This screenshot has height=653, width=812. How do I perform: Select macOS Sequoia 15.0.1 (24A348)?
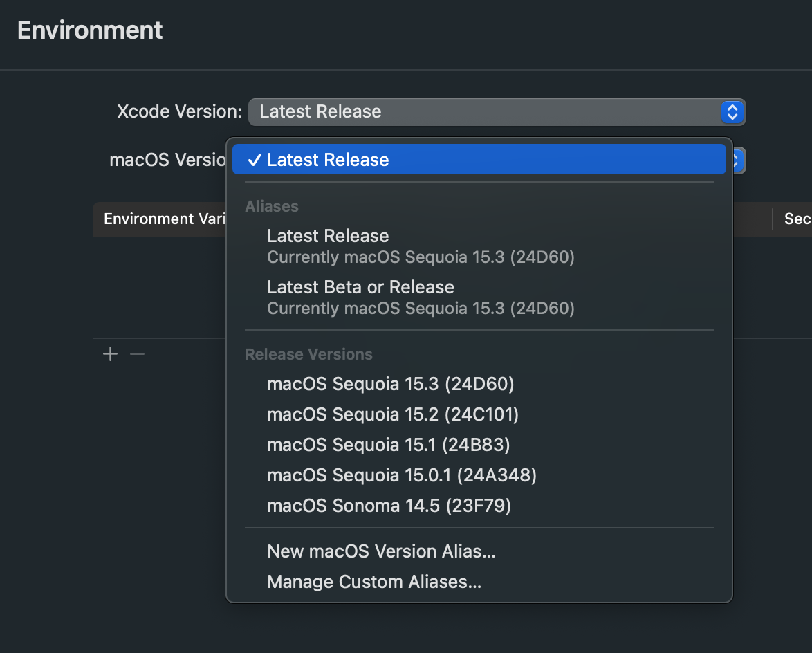[479, 475]
